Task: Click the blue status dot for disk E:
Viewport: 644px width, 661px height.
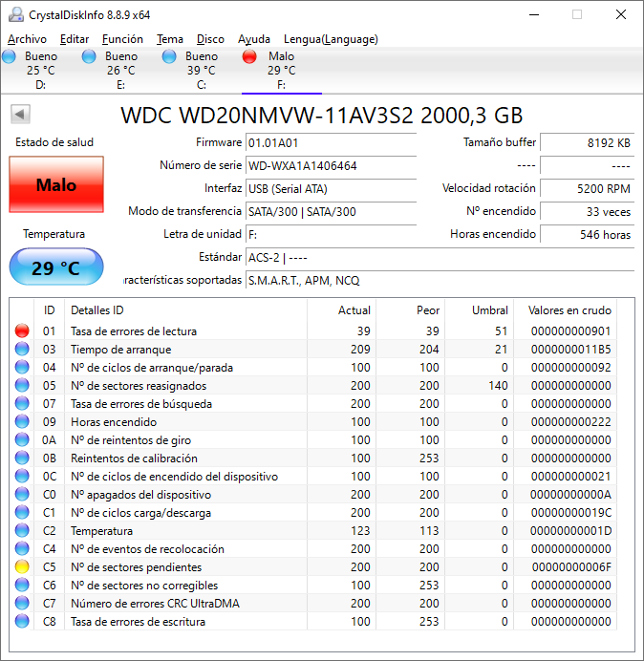Action: tap(89, 56)
